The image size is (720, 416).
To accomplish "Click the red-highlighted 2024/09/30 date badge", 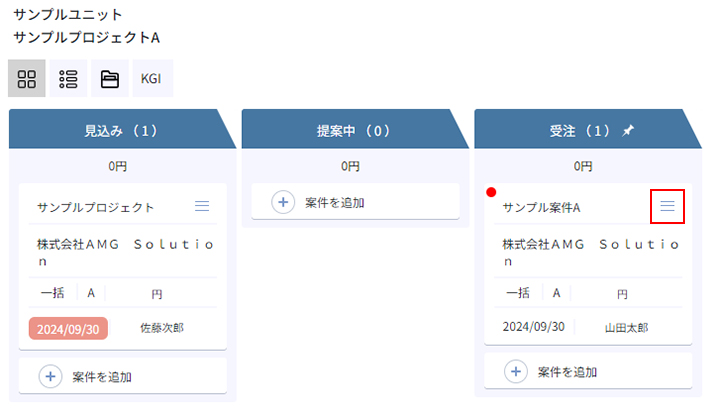I will (x=68, y=329).
